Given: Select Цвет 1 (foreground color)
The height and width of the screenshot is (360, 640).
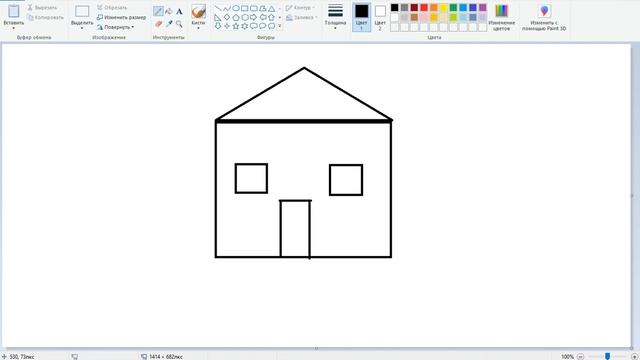Looking at the screenshot, I should coord(361,17).
